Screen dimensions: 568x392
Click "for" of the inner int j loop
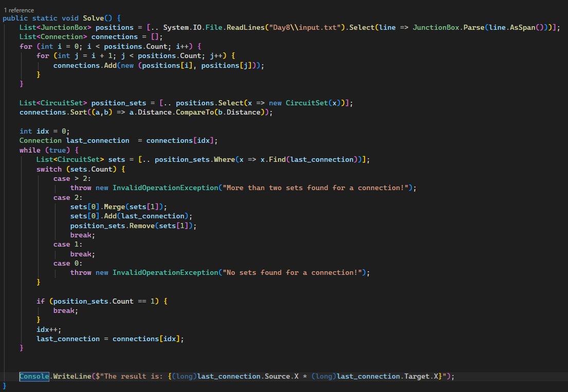(43, 55)
